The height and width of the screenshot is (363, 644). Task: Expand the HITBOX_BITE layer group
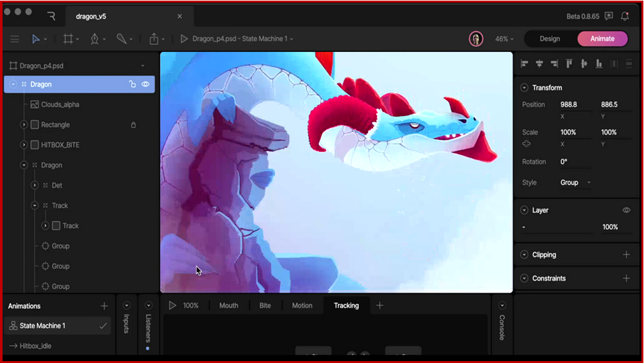[24, 145]
